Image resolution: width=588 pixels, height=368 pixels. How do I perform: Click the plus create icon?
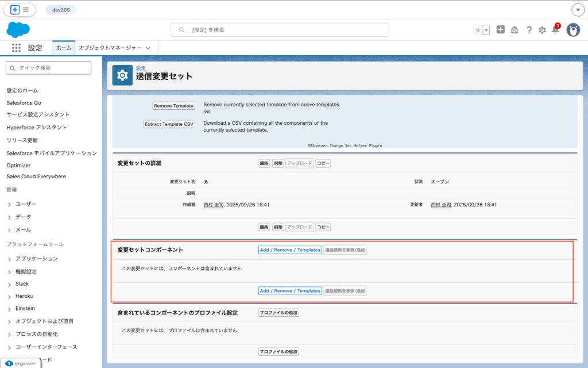click(501, 30)
